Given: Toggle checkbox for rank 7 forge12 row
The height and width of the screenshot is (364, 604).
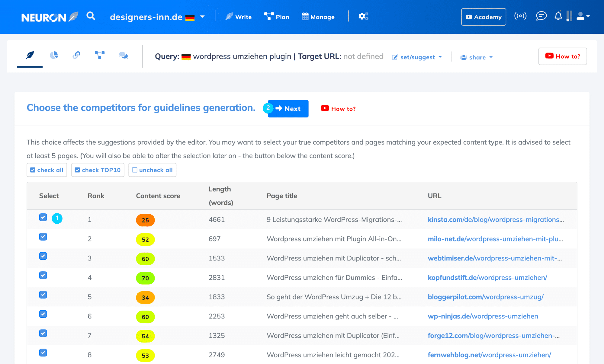Looking at the screenshot, I should (x=43, y=333).
